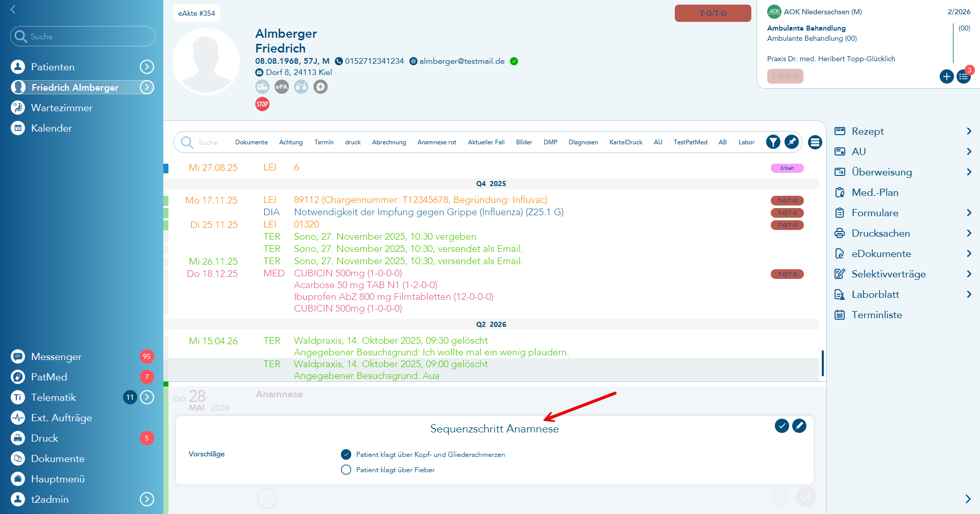Click the family group icon below address

tap(301, 87)
